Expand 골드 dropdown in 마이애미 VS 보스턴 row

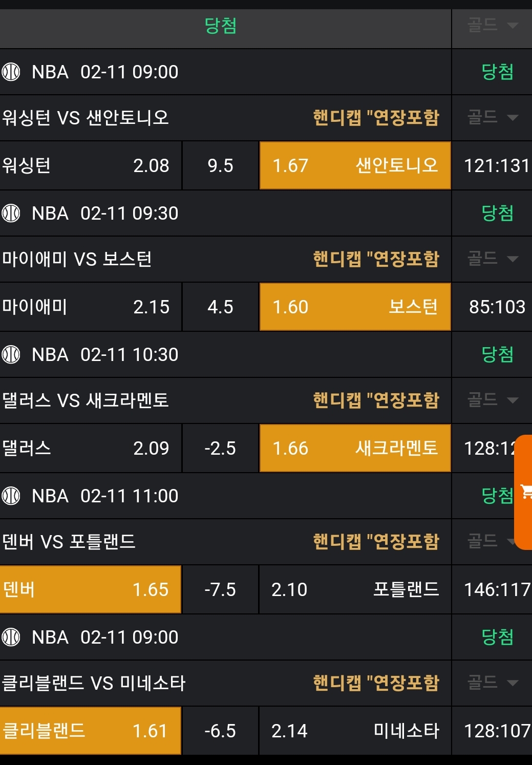493,259
